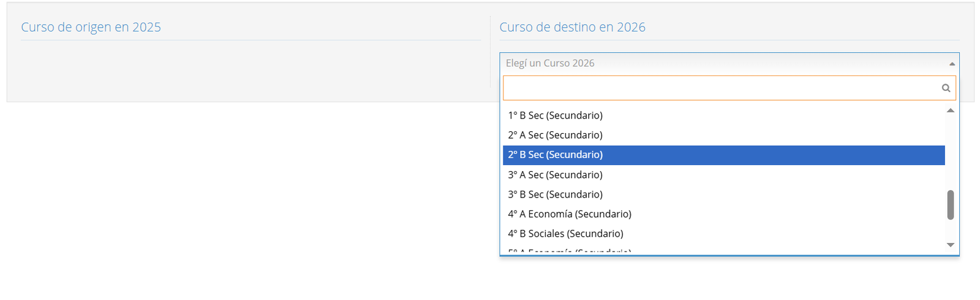Image resolution: width=980 pixels, height=300 pixels.
Task: Click scrollbar track below the thumb
Action: [x=951, y=229]
